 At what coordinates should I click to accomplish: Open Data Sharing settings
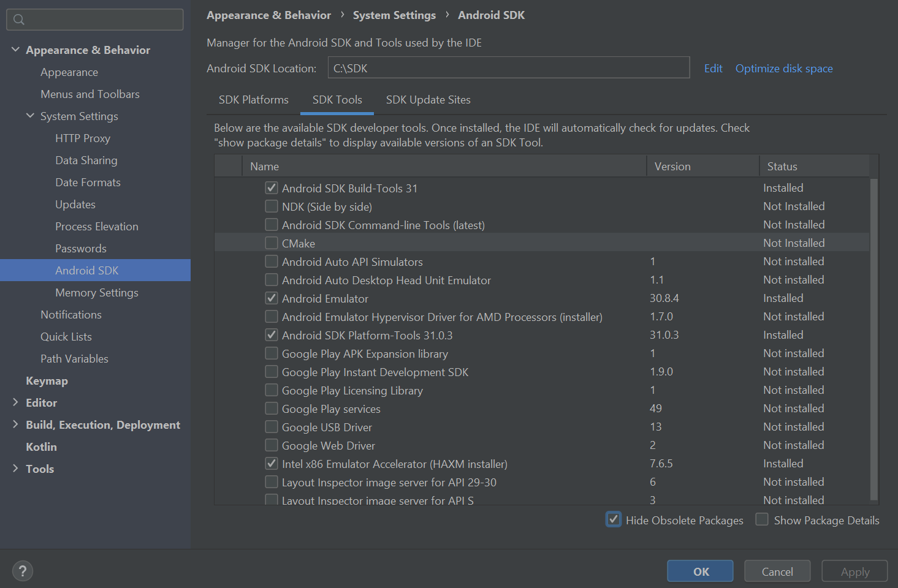tap(86, 160)
